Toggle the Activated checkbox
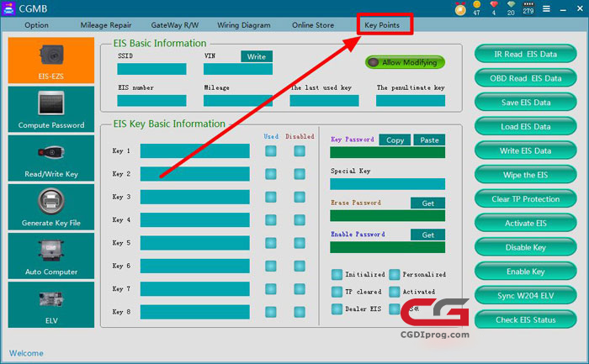The width and height of the screenshot is (589, 364). (x=395, y=292)
